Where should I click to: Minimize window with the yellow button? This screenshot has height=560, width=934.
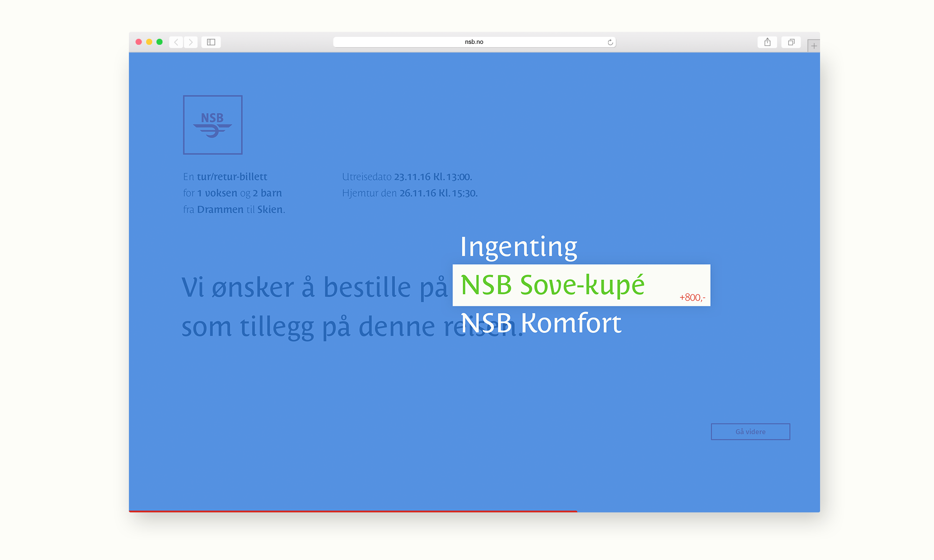149,42
